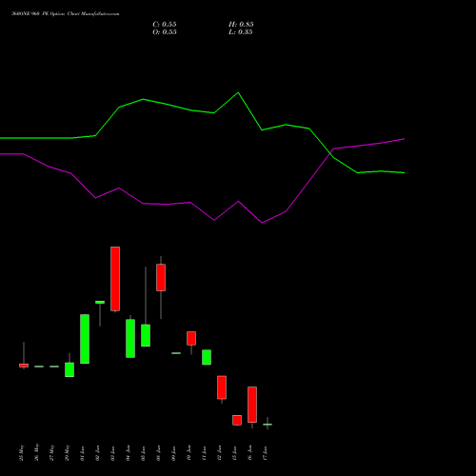Select the green candle for 04 Jun
This screenshot has width=476, height=476.
coord(130,338)
